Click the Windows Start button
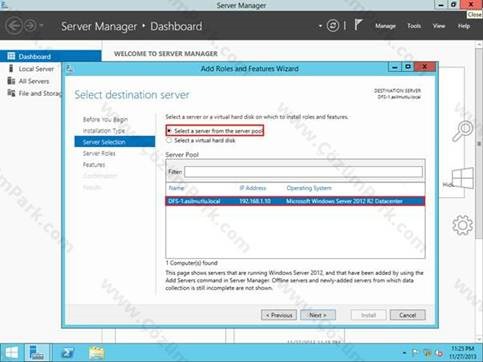Screen dimensions: 483x362 pos(12,353)
